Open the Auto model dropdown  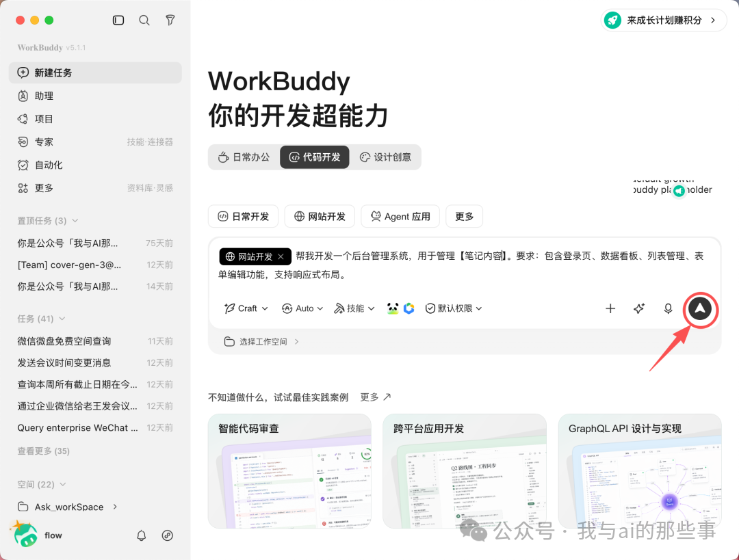(302, 308)
